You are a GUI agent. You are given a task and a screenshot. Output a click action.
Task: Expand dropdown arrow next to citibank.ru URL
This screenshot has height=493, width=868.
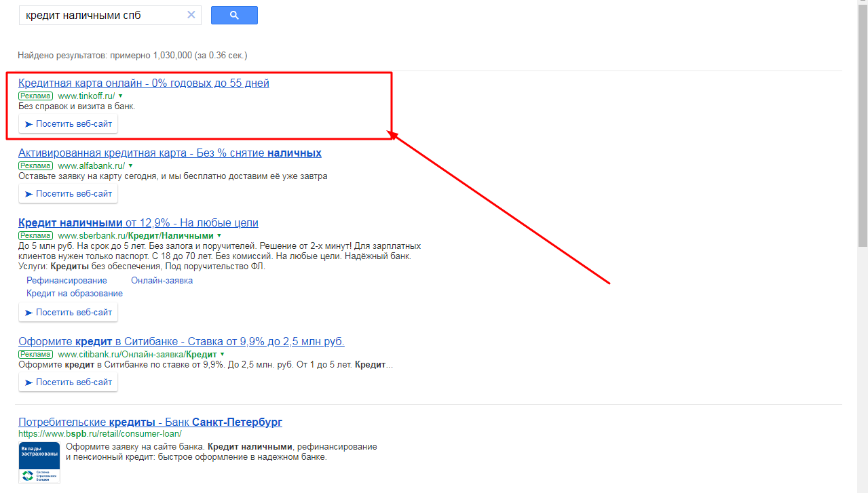(222, 354)
